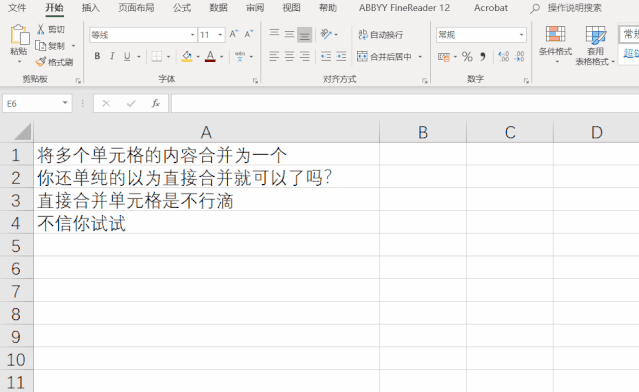Viewport: 639px width, 392px height.
Task: Click inside the formula bar input
Action: [405, 103]
